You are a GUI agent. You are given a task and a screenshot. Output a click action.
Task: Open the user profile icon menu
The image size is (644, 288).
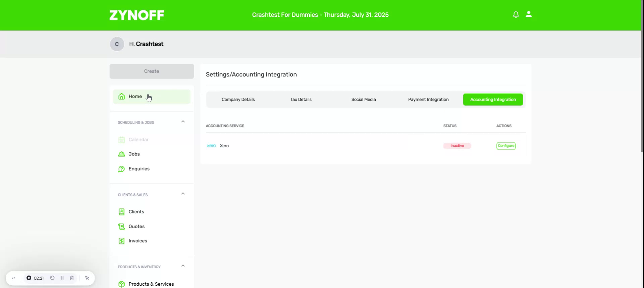pos(529,14)
